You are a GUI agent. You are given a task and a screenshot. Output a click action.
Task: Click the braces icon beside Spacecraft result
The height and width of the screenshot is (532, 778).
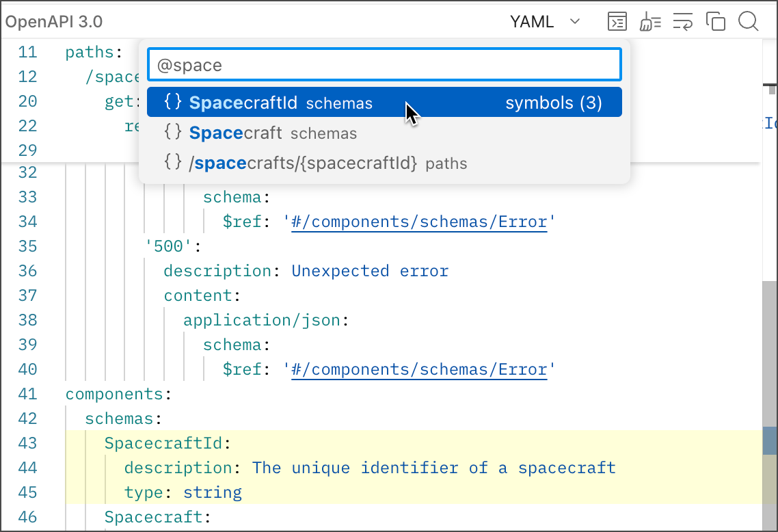tap(173, 132)
